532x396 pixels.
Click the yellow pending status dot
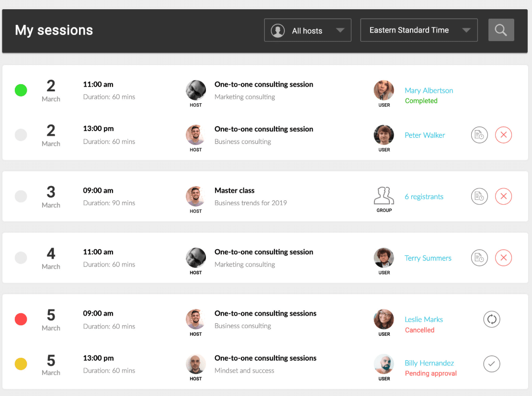tap(21, 364)
